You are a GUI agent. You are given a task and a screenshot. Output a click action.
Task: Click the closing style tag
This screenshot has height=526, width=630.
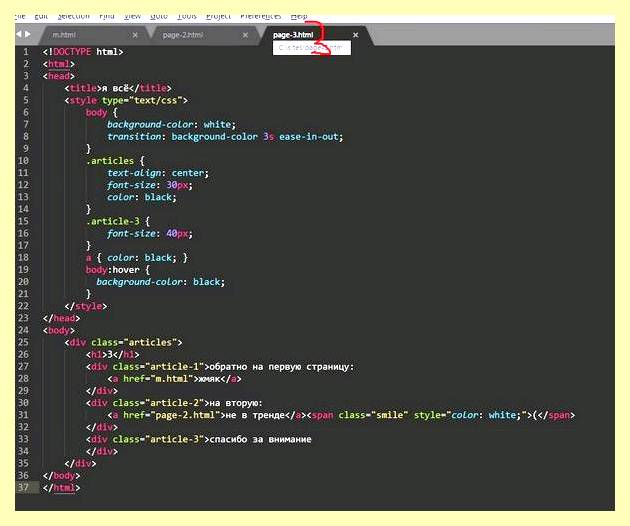point(86,306)
